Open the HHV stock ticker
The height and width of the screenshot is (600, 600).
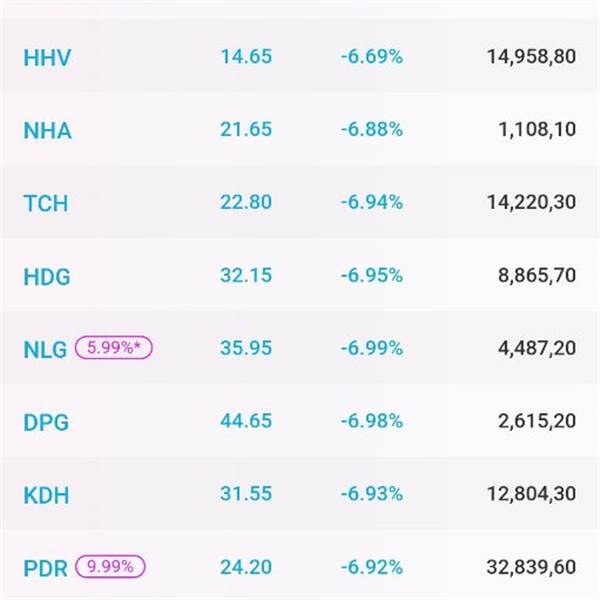click(x=47, y=57)
